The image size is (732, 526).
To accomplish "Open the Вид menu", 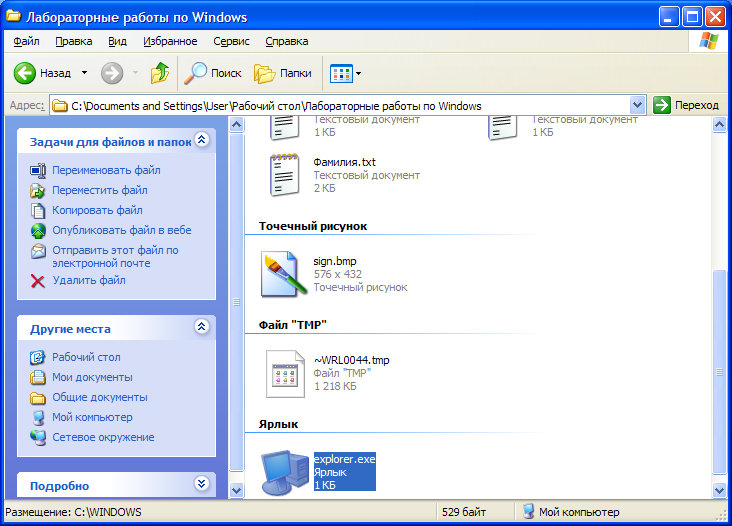I will (117, 42).
